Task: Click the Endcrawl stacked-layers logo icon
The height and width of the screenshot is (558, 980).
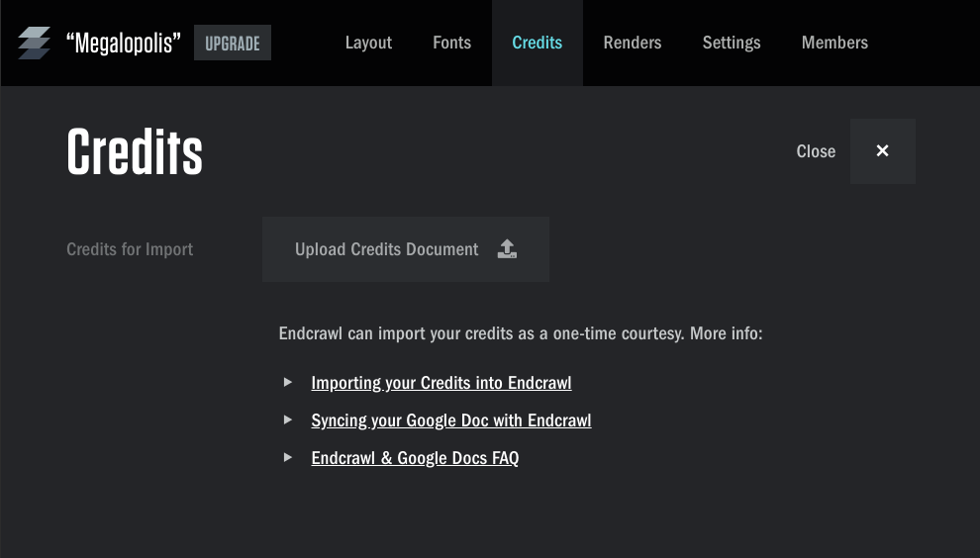Action: [x=34, y=43]
